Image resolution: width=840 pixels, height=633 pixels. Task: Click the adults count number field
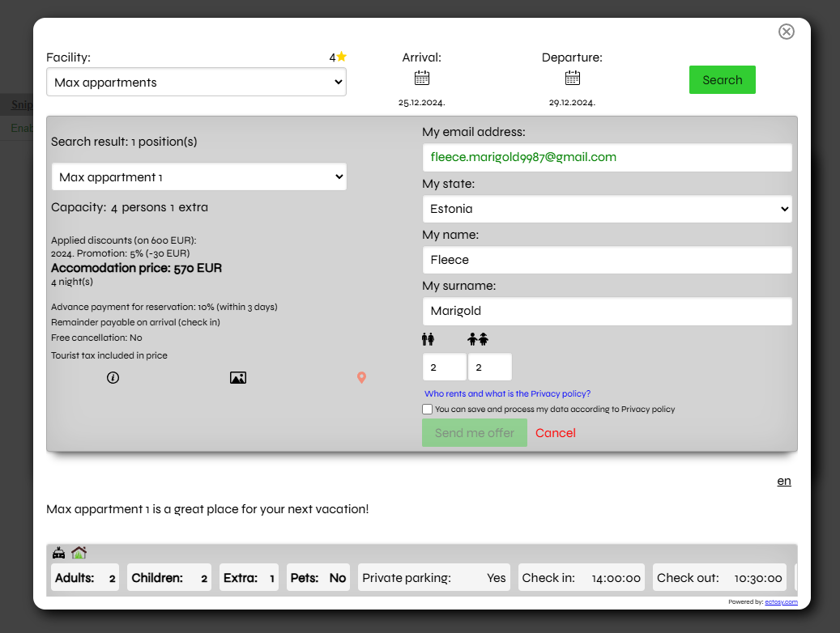point(444,367)
